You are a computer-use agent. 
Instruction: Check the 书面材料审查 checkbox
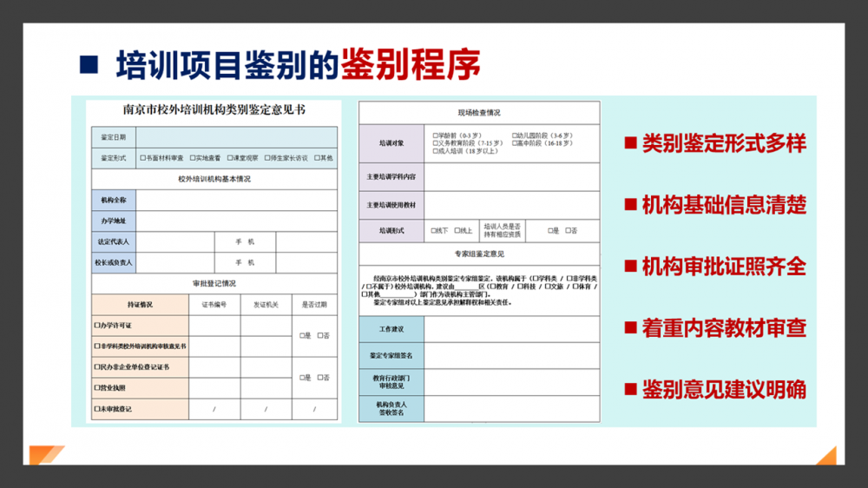click(x=141, y=158)
